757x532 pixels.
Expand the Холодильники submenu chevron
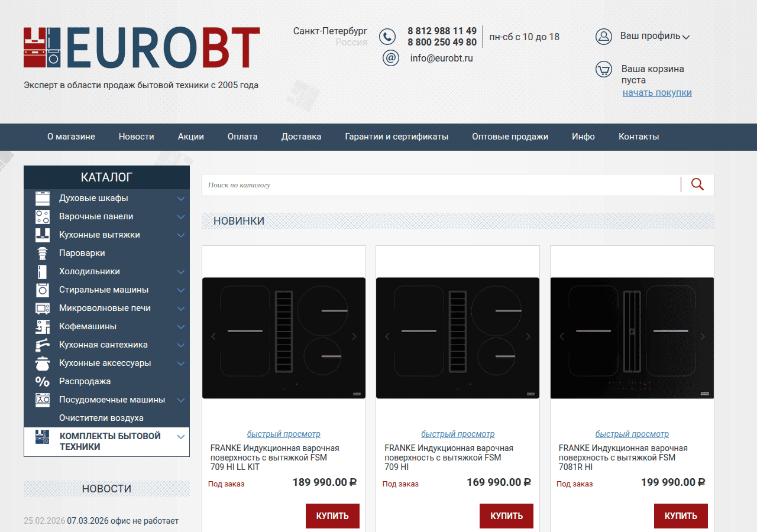click(181, 272)
